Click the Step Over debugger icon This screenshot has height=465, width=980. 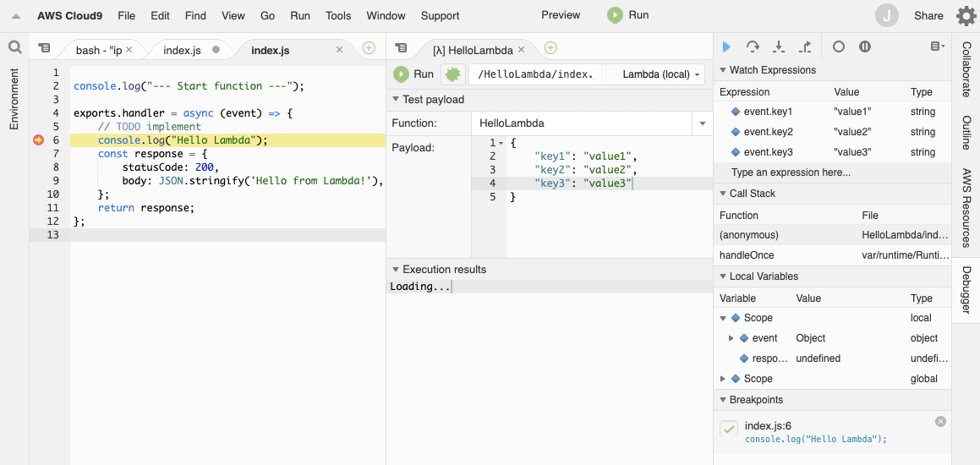tap(753, 46)
